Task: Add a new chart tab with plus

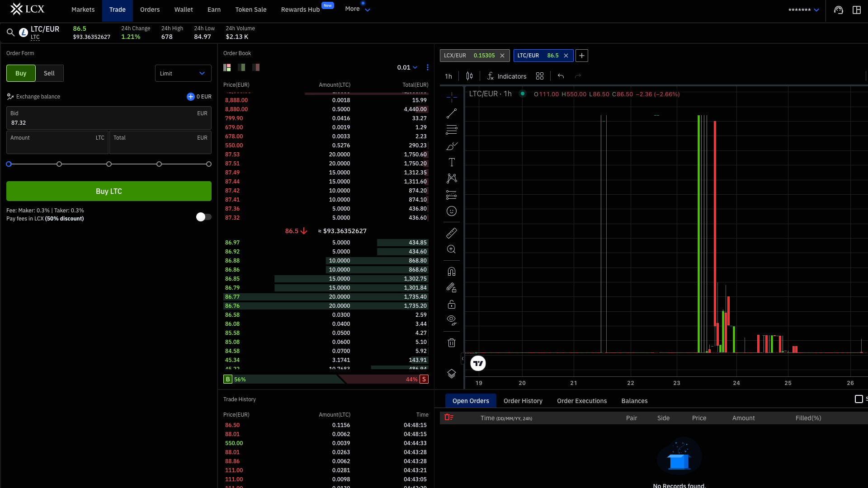Action: (582, 56)
